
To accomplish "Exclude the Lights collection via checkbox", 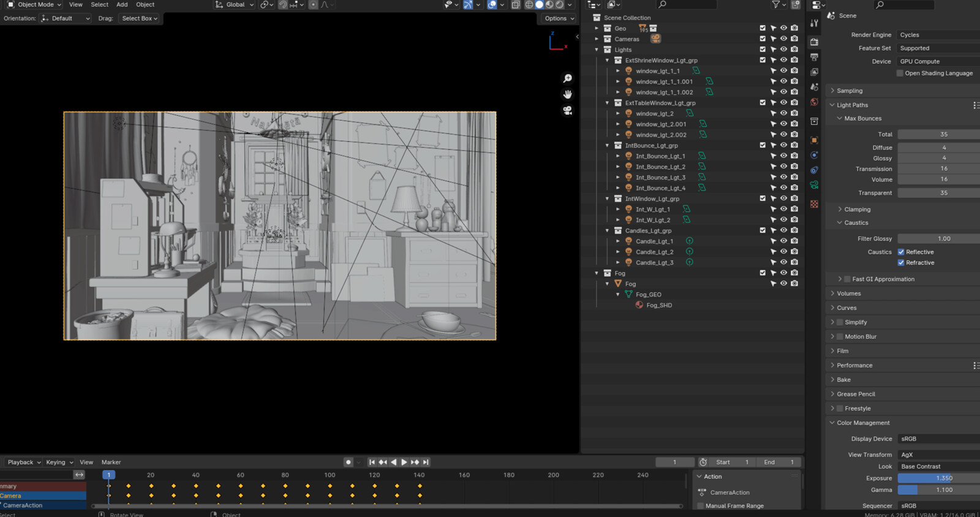I will click(x=763, y=49).
